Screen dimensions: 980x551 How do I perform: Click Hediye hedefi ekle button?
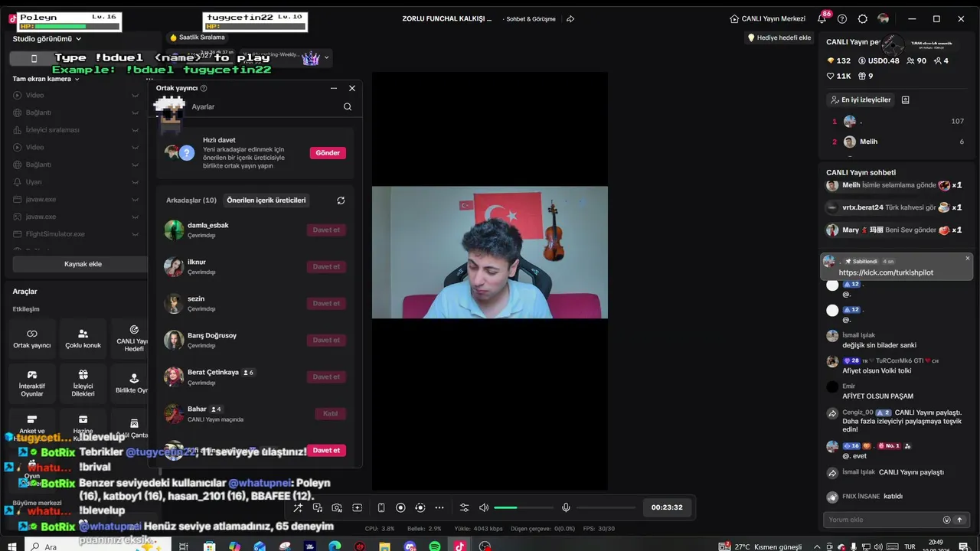pos(779,37)
